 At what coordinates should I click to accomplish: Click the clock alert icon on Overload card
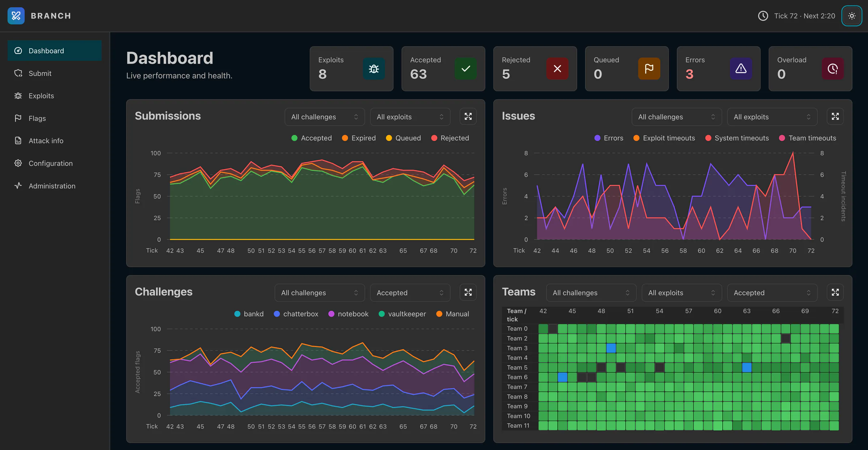click(x=833, y=69)
